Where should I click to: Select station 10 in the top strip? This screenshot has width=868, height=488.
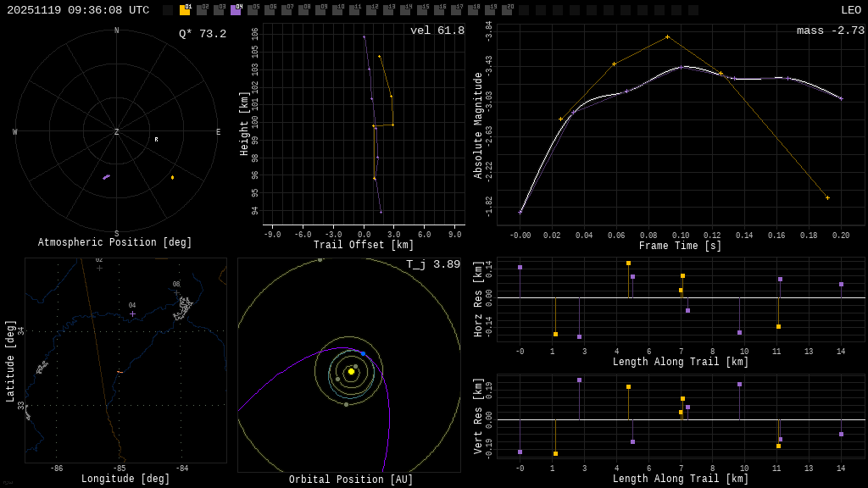(337, 10)
